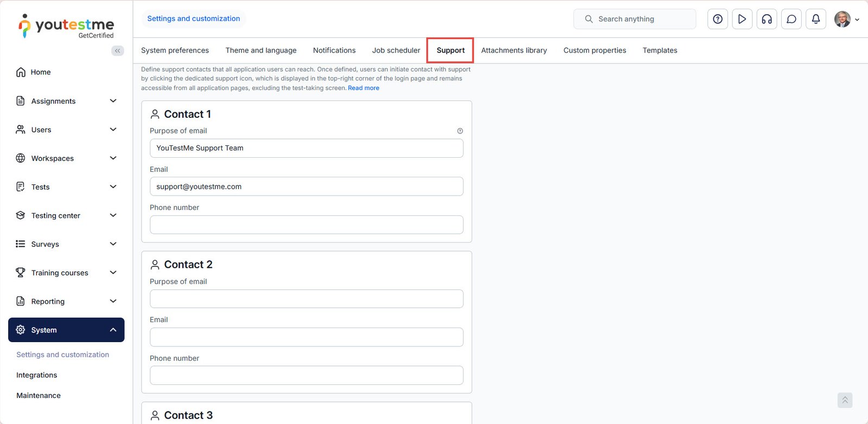This screenshot has height=424, width=868.
Task: Click the Read more link
Action: [x=363, y=88]
